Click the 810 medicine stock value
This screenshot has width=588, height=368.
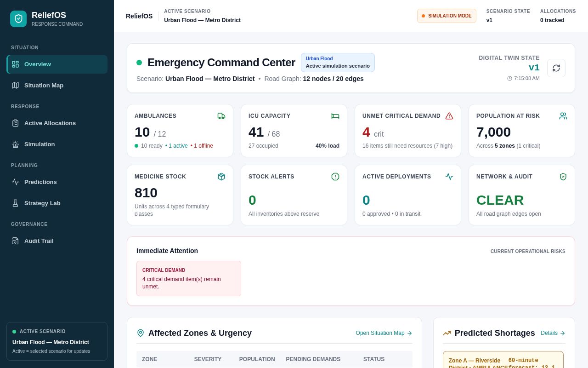point(146,193)
